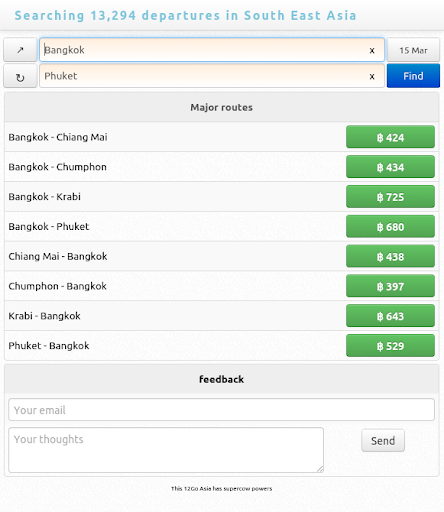Screen dimensions: 444x512
Task: Click the Your thoughts text area
Action: click(166, 450)
